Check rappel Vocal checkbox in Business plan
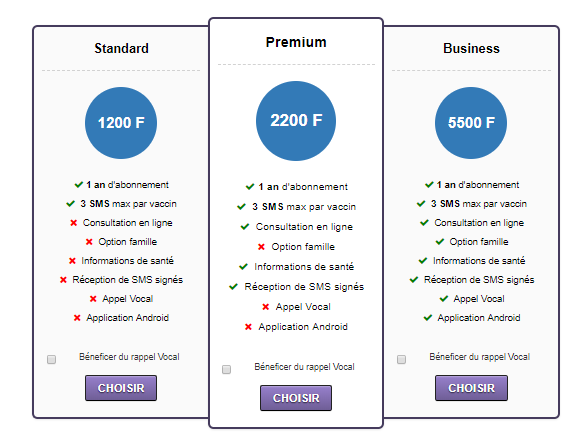The image size is (581, 439). [x=401, y=359]
